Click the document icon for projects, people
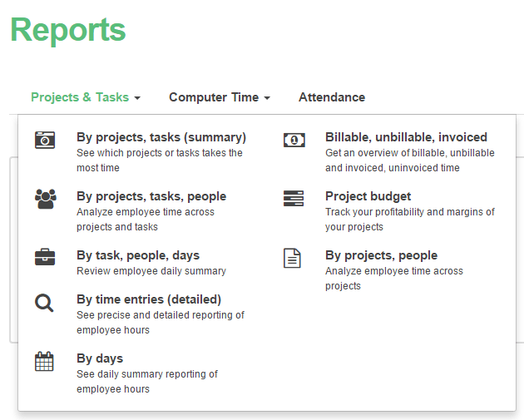 pyautogui.click(x=292, y=258)
